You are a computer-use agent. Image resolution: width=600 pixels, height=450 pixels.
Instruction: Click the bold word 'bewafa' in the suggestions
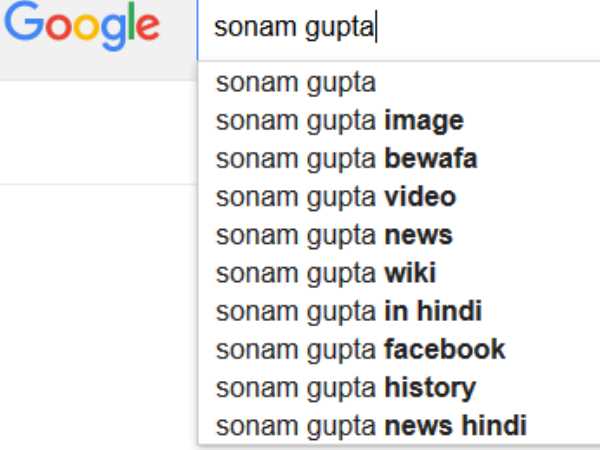tap(430, 159)
